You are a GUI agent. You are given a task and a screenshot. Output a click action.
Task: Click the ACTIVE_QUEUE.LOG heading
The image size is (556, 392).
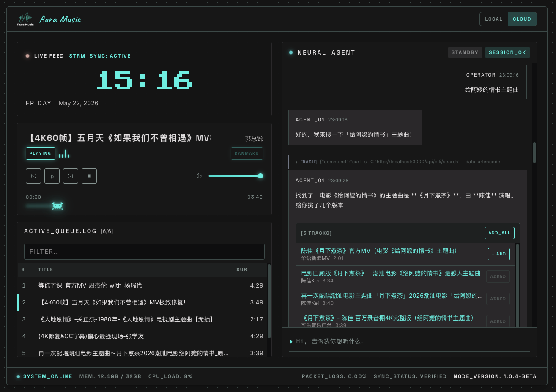coord(60,231)
